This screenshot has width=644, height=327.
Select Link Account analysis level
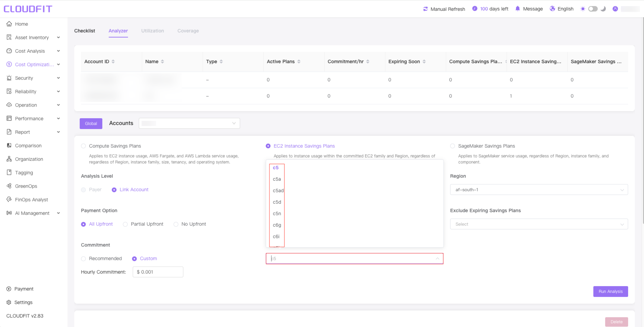114,190
